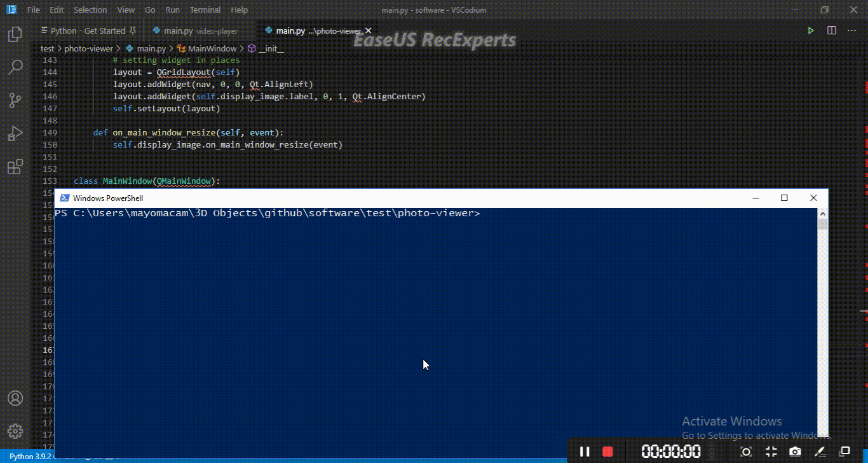Stop the EaseUS recording

click(607, 452)
